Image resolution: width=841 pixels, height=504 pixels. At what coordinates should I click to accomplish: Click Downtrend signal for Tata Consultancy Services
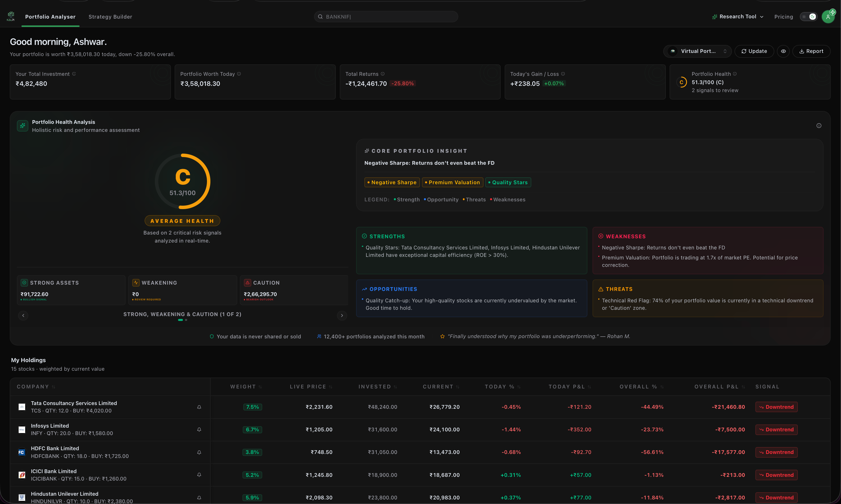pyautogui.click(x=776, y=407)
